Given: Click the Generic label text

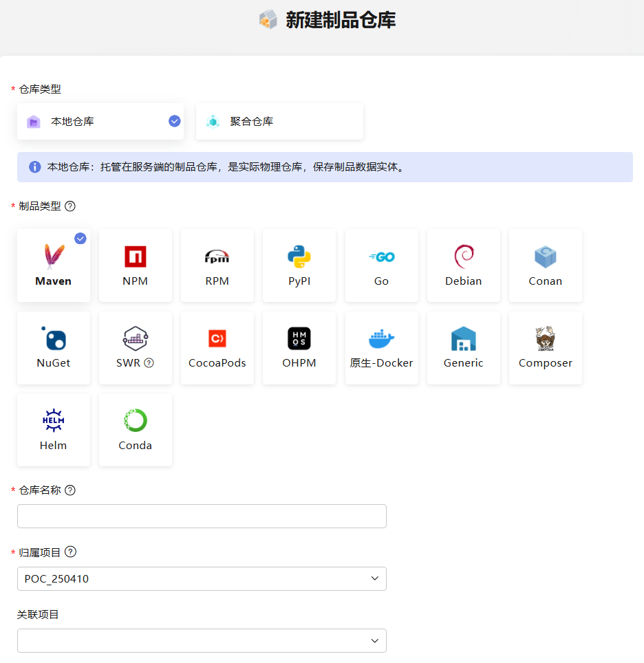Looking at the screenshot, I should [x=463, y=362].
